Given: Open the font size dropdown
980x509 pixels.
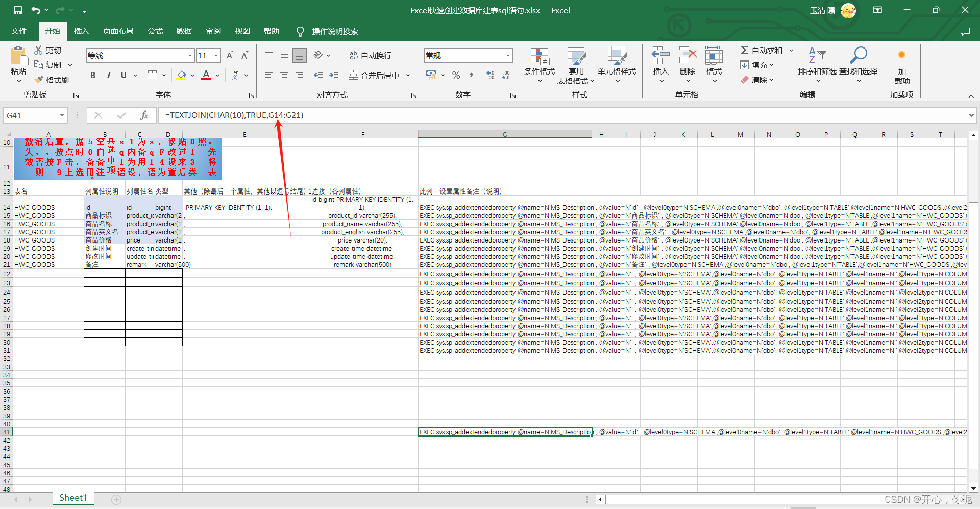Looking at the screenshot, I should [x=216, y=55].
